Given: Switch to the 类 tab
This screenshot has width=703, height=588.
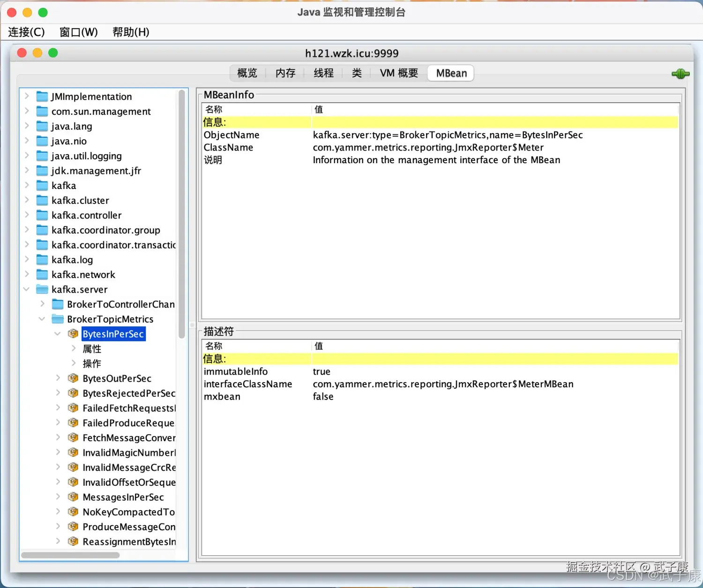Looking at the screenshot, I should click(x=357, y=73).
